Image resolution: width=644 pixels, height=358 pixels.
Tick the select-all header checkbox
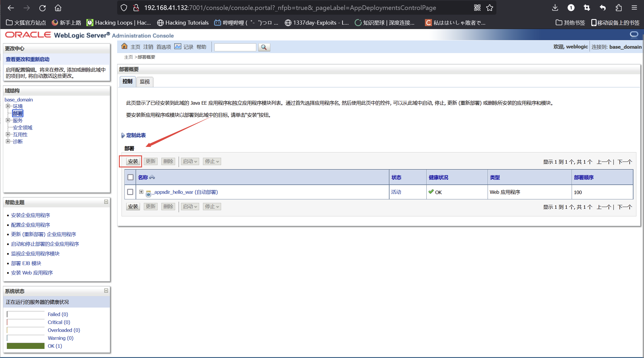pyautogui.click(x=131, y=177)
